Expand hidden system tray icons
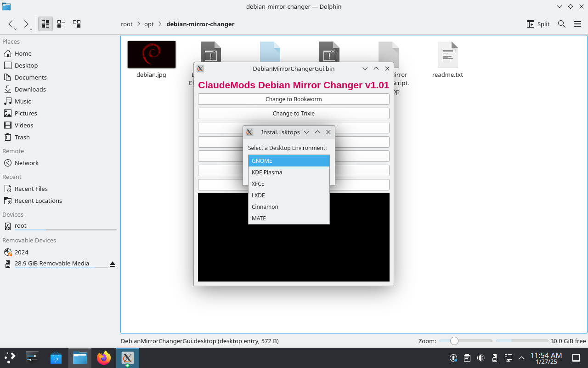Screen dimensions: 588x368 [x=521, y=358]
